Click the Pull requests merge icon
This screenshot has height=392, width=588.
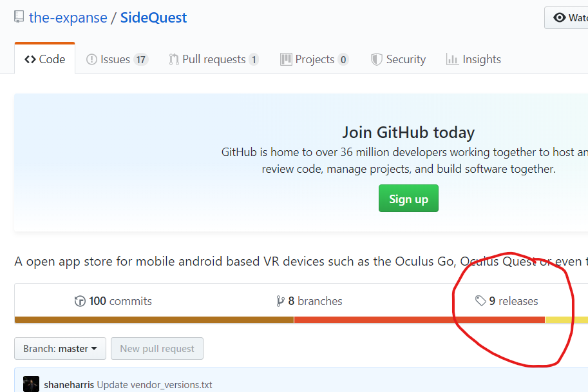173,59
